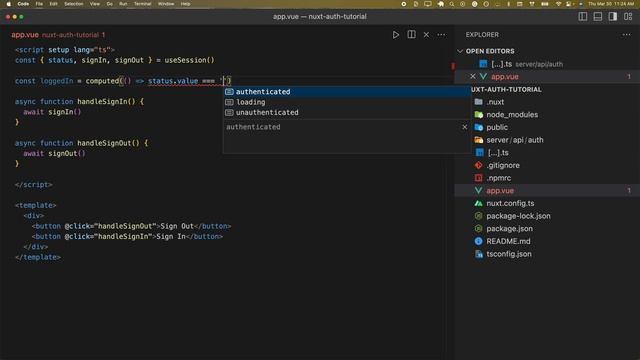Open Spotlight search in the menu bar

pos(452,4)
